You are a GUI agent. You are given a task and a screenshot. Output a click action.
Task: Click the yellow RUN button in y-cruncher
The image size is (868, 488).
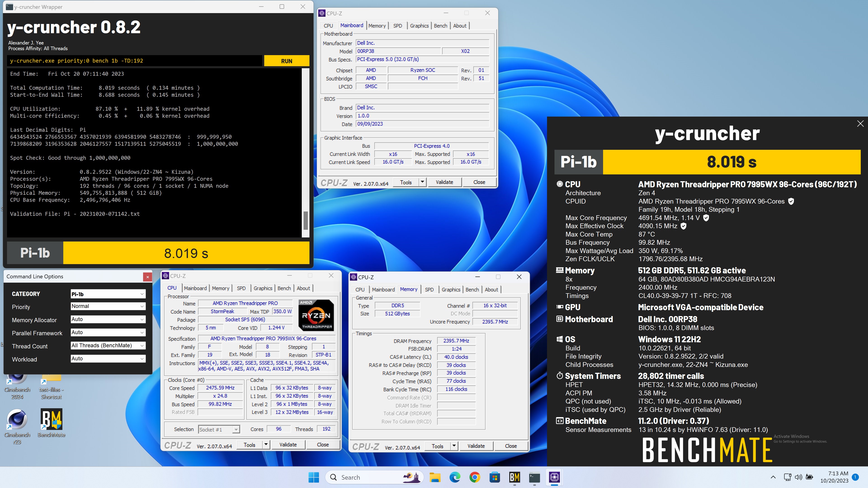coord(286,61)
